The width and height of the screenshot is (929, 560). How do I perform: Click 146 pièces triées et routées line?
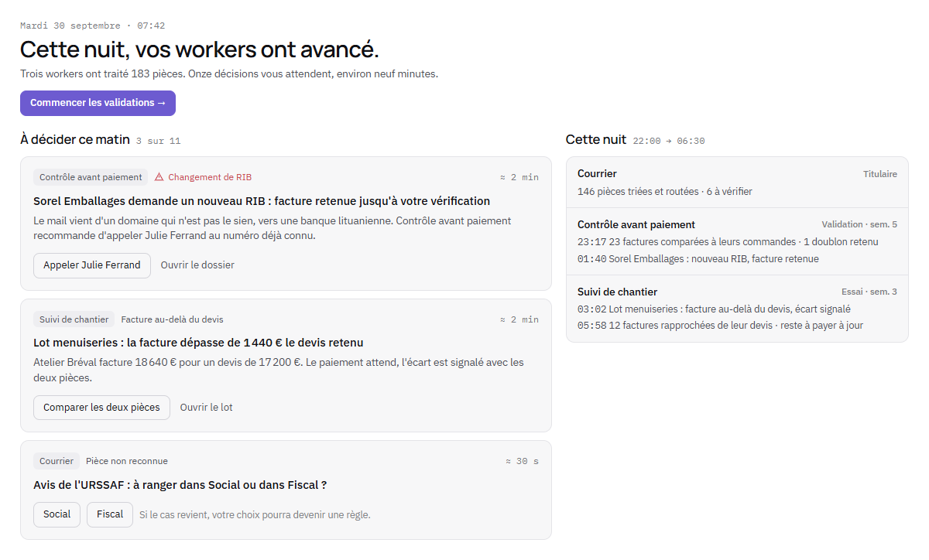(665, 191)
